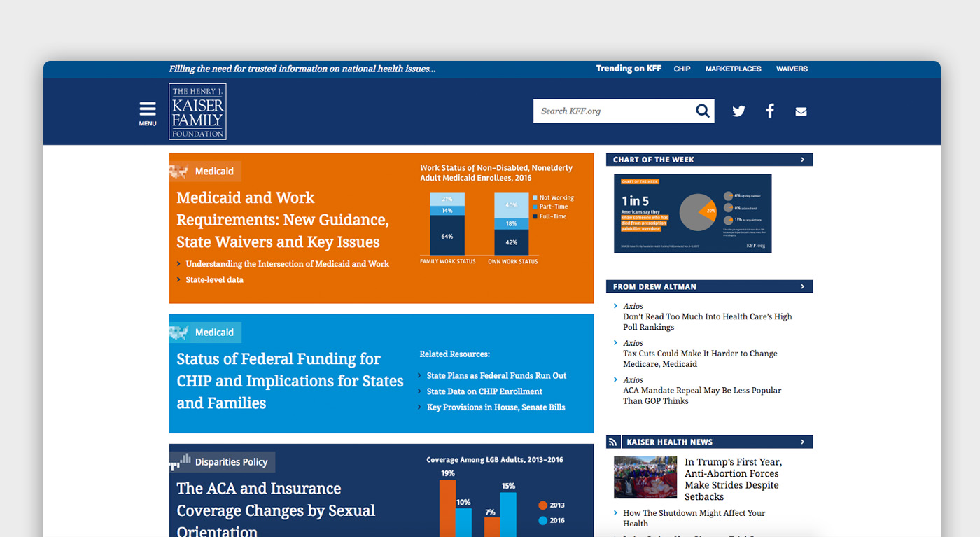Open Understanding the Intersection of Medicaid and Work
The width and height of the screenshot is (980, 537).
point(288,264)
